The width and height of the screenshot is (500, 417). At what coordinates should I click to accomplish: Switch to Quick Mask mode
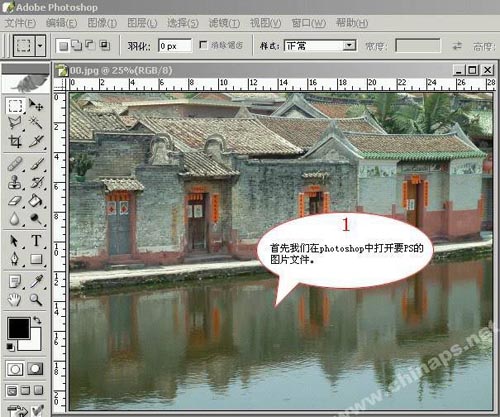click(x=35, y=369)
